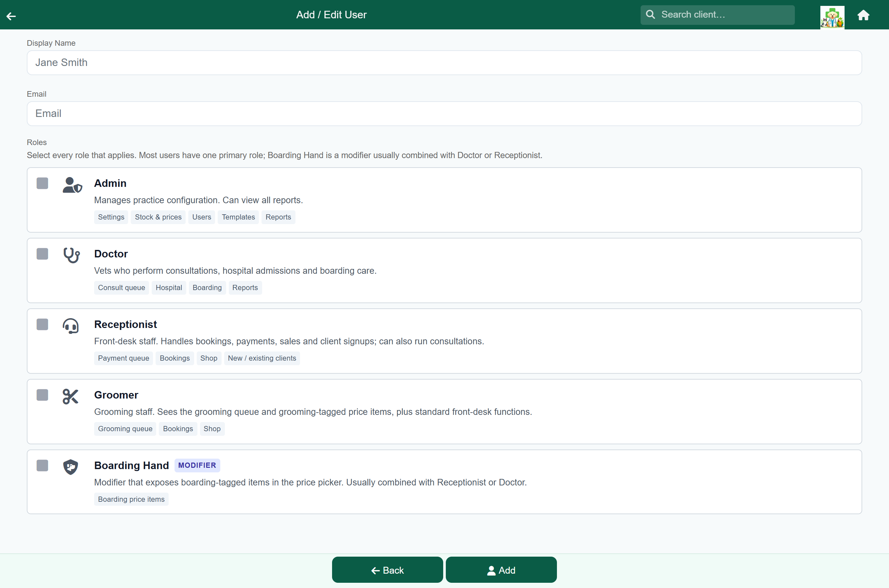Viewport: 889px width, 588px height.
Task: Click the Reports tag under Admin
Action: pyautogui.click(x=278, y=217)
